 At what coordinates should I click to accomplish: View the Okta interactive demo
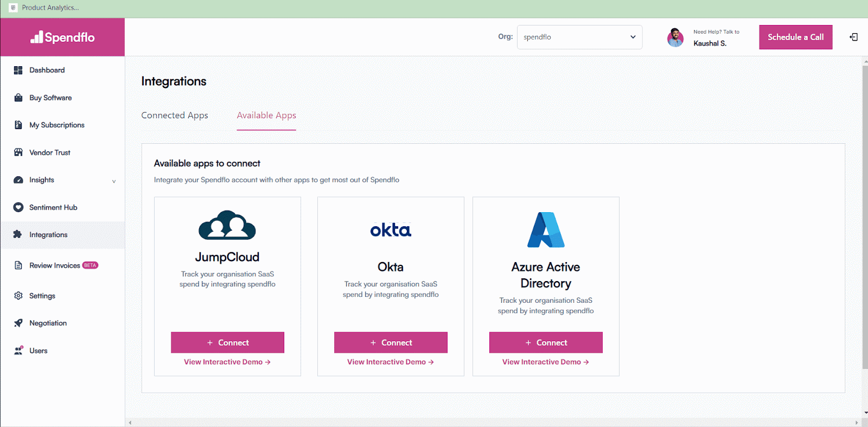point(391,362)
